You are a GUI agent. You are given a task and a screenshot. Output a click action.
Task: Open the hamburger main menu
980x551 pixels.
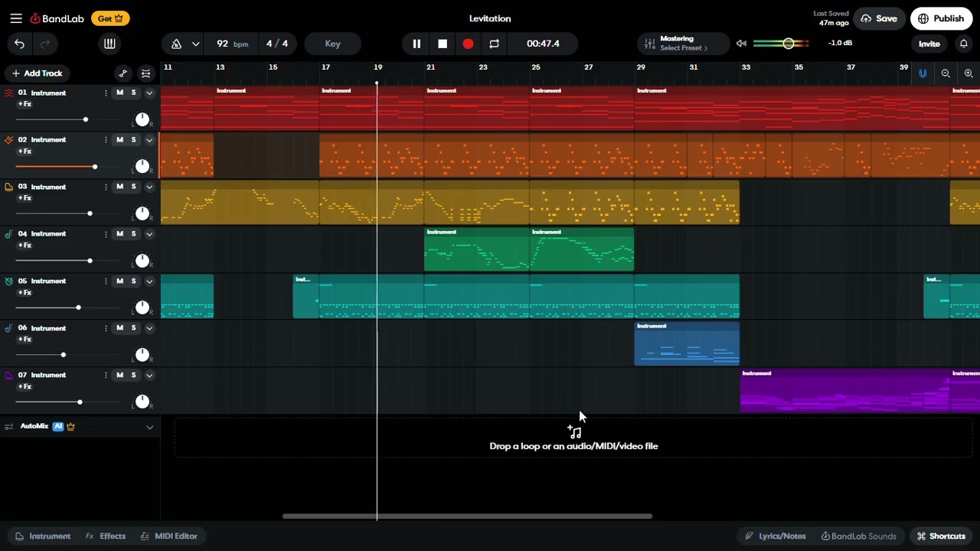click(x=15, y=18)
